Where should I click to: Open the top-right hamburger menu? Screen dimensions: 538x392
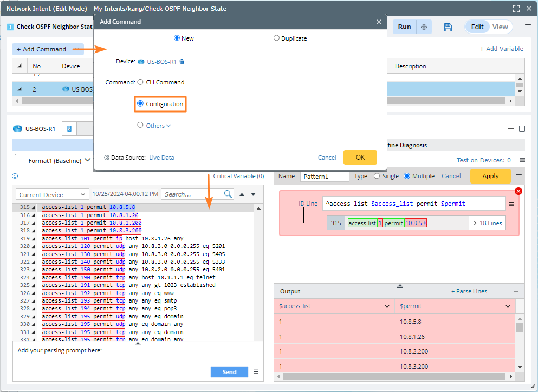[528, 27]
